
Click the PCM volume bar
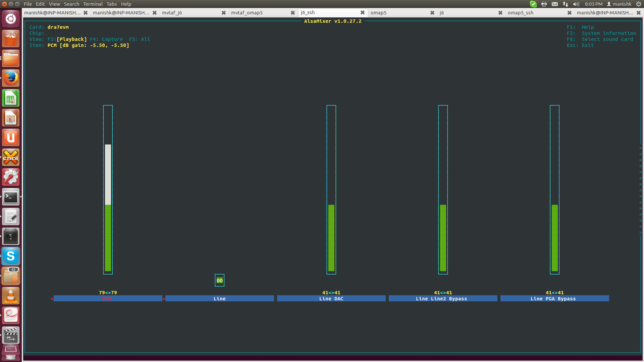(108, 190)
